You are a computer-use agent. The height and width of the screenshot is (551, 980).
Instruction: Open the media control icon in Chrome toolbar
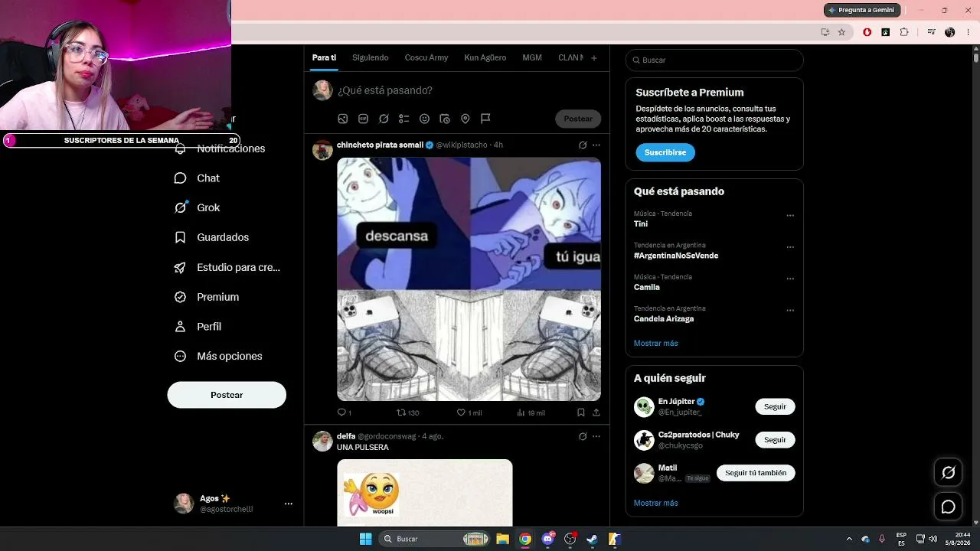coord(931,32)
